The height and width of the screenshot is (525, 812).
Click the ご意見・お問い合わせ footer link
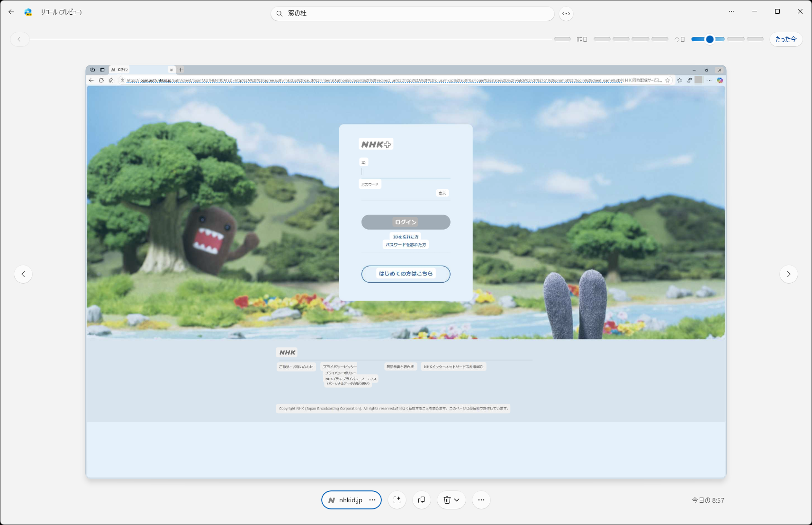(296, 367)
